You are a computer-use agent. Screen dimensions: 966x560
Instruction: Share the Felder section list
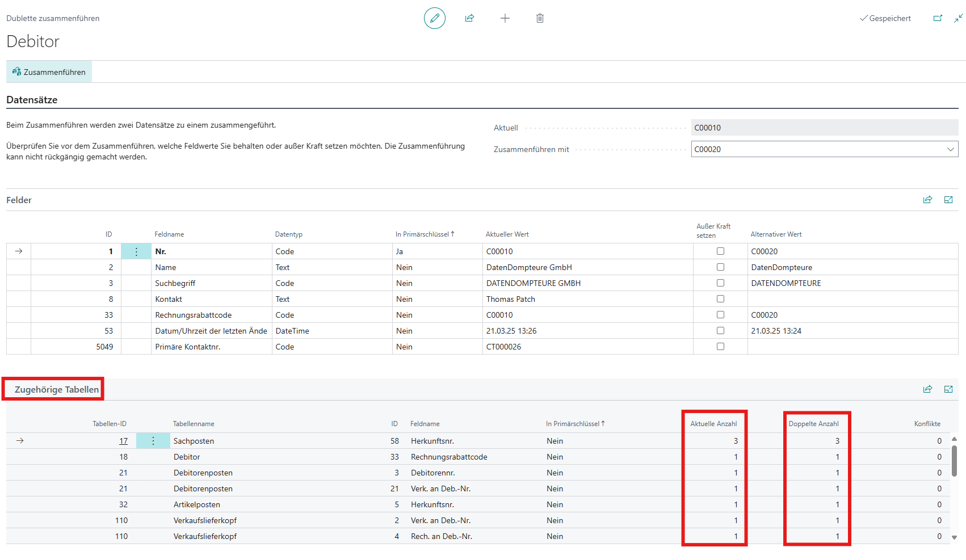pos(927,200)
